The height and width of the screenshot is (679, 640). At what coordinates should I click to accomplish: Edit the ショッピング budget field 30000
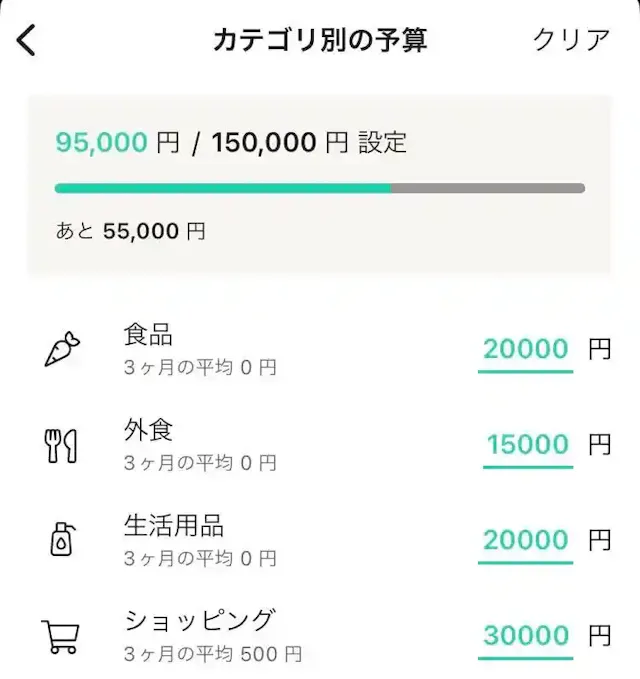click(x=526, y=636)
